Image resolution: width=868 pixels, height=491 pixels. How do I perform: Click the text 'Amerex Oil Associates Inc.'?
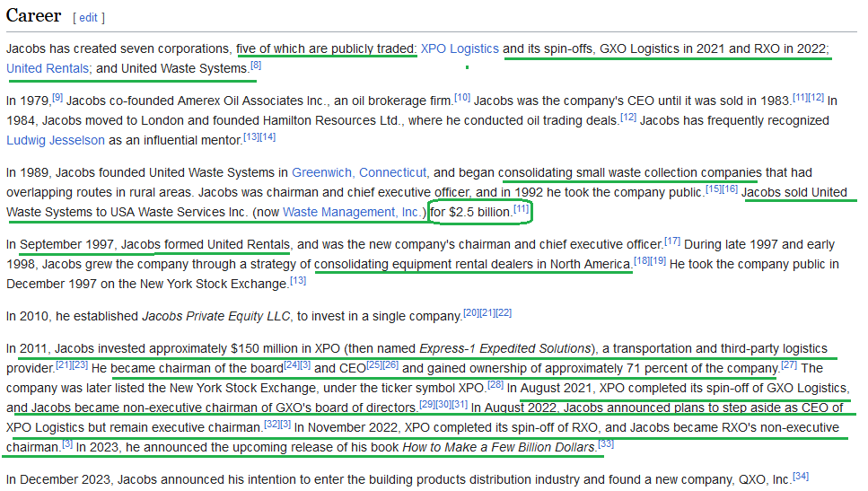pyautogui.click(x=251, y=101)
